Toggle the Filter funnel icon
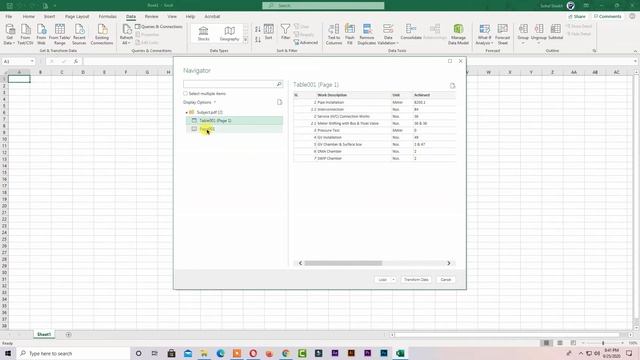640x360 pixels. [285, 32]
